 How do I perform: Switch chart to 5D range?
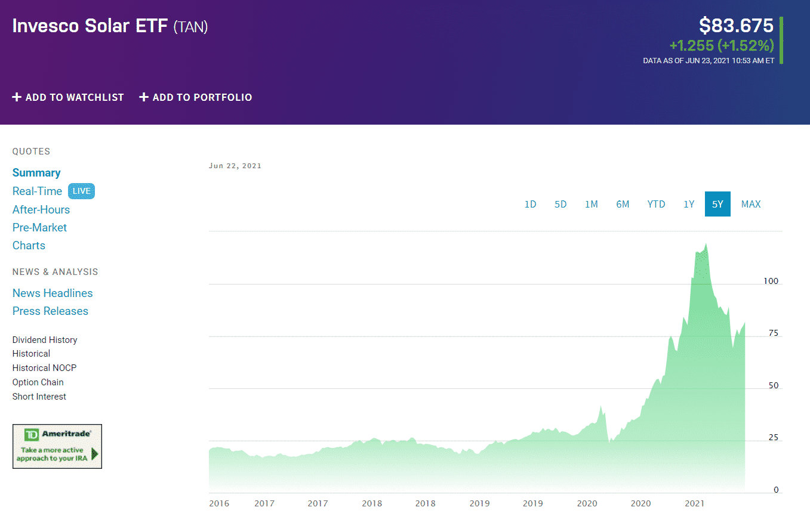tap(560, 204)
